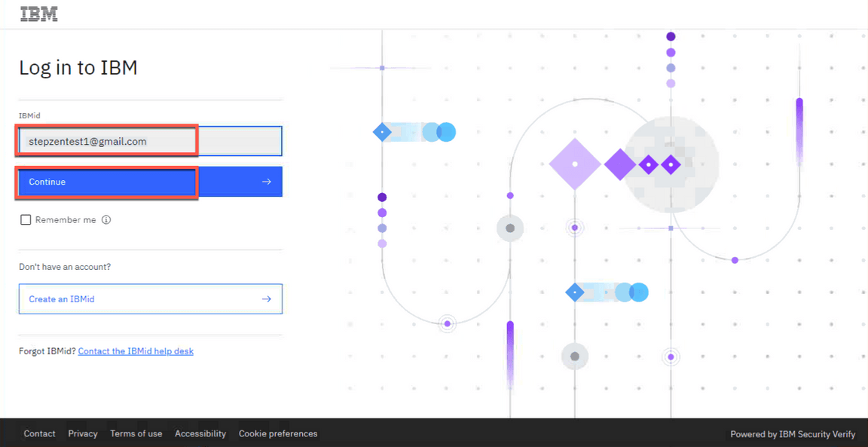Image resolution: width=868 pixels, height=447 pixels.
Task: Open Cookie preferences in footer
Action: tap(278, 433)
